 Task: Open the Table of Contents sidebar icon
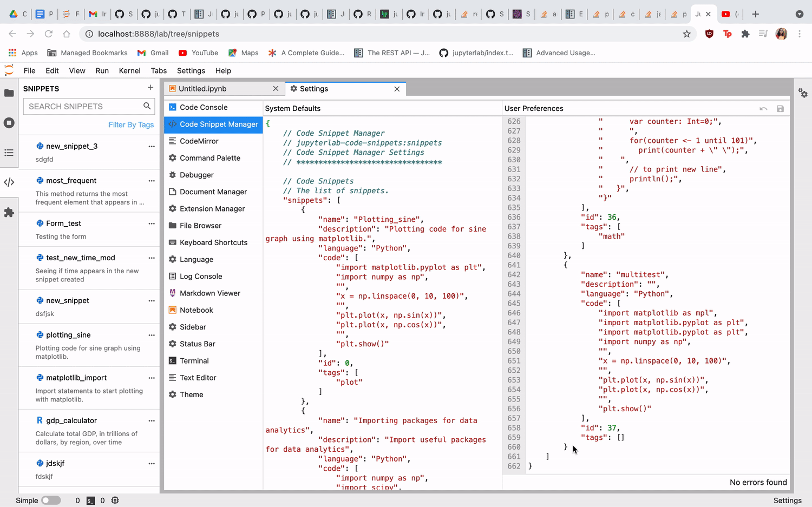(9, 153)
